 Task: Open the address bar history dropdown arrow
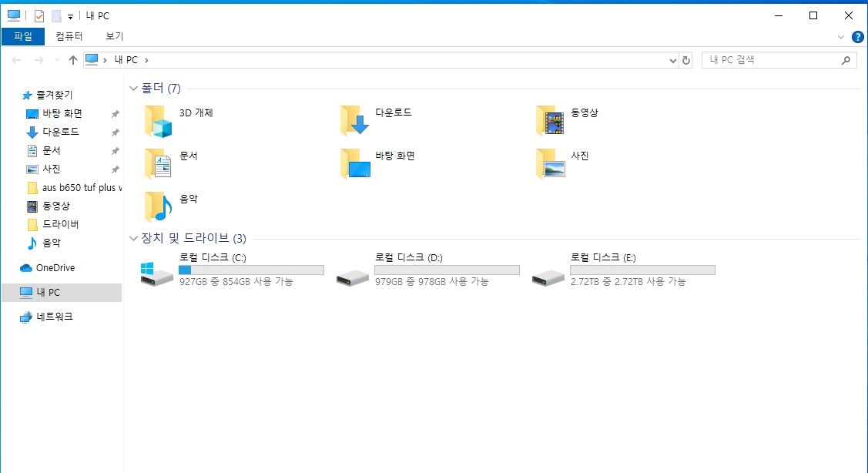coord(672,59)
